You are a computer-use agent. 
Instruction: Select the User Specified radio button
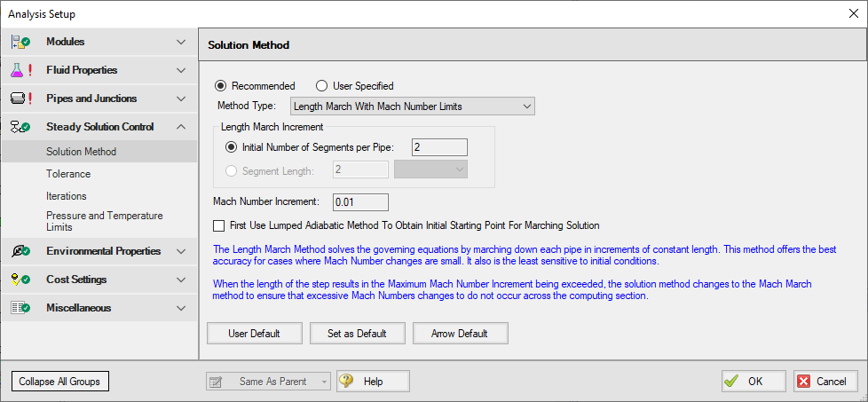(x=321, y=86)
